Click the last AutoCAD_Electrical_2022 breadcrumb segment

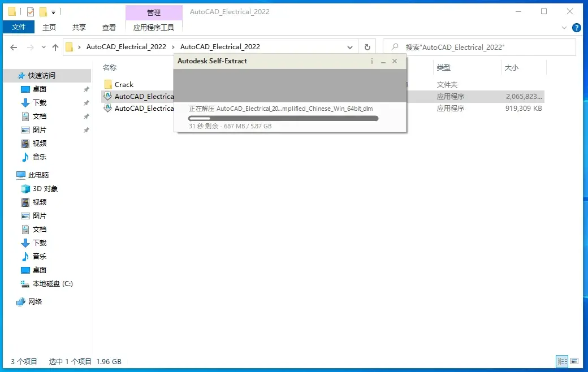point(220,47)
